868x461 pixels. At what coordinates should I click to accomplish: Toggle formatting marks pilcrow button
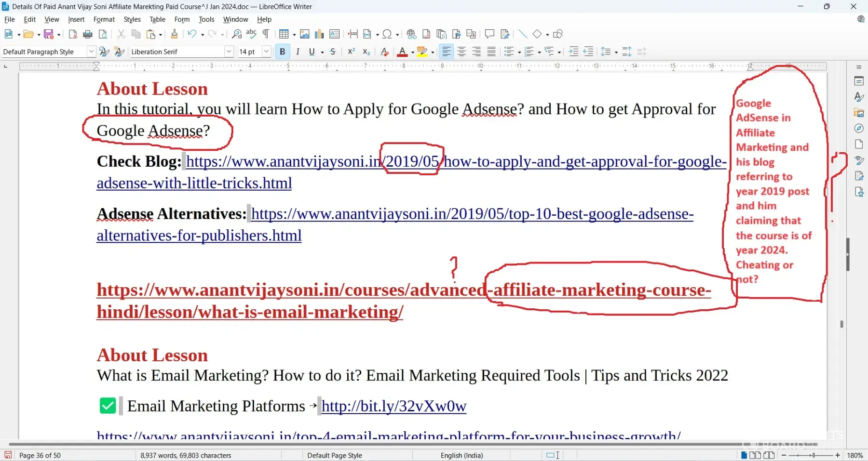point(266,34)
